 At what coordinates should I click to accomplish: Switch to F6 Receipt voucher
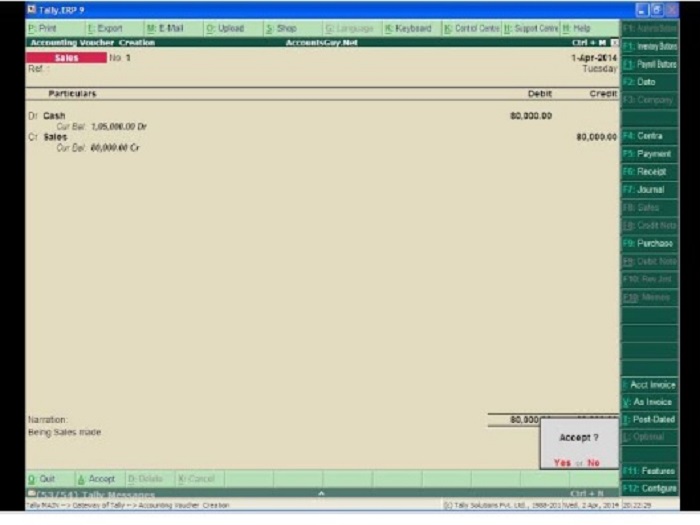click(x=650, y=171)
